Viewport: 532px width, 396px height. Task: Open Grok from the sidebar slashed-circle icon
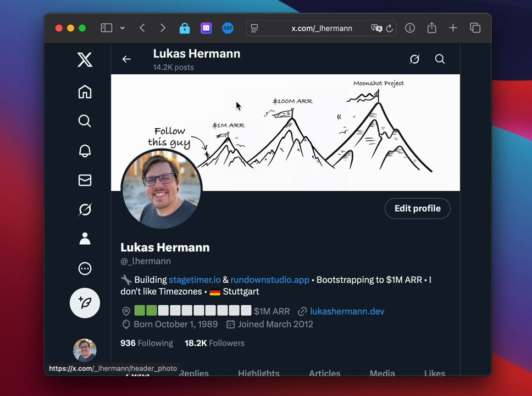(85, 210)
